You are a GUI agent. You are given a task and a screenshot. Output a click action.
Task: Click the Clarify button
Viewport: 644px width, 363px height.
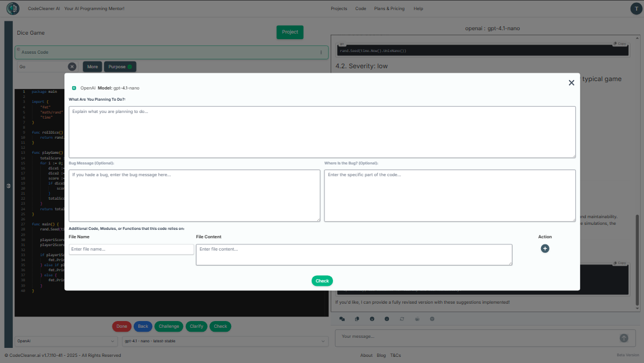tap(196, 327)
